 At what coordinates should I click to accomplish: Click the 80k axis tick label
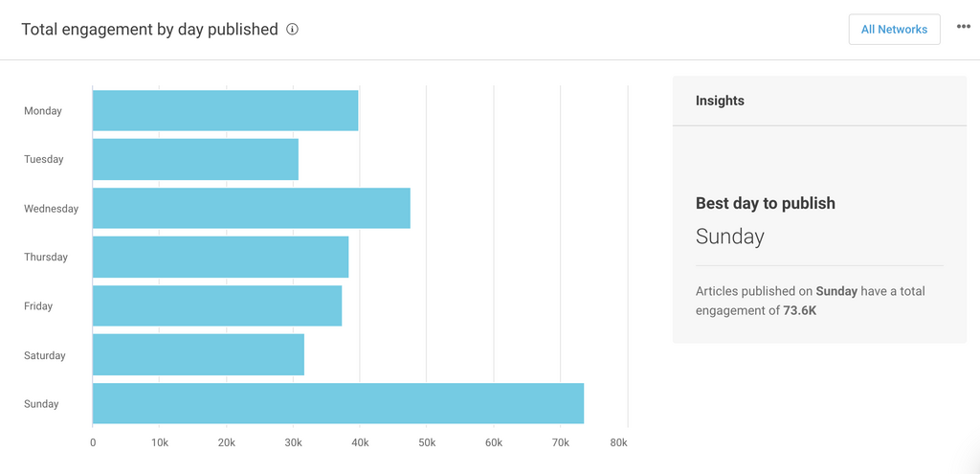tap(618, 442)
